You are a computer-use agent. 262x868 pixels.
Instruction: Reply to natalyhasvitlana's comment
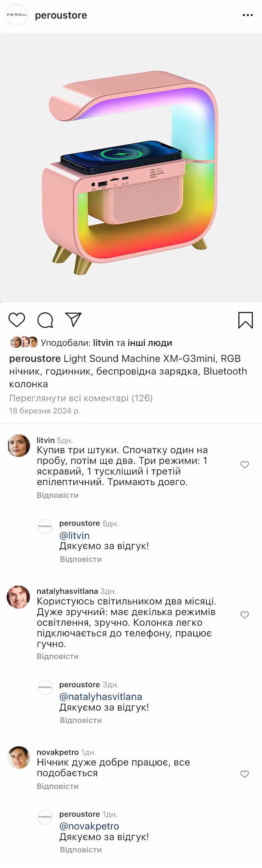click(x=57, y=656)
